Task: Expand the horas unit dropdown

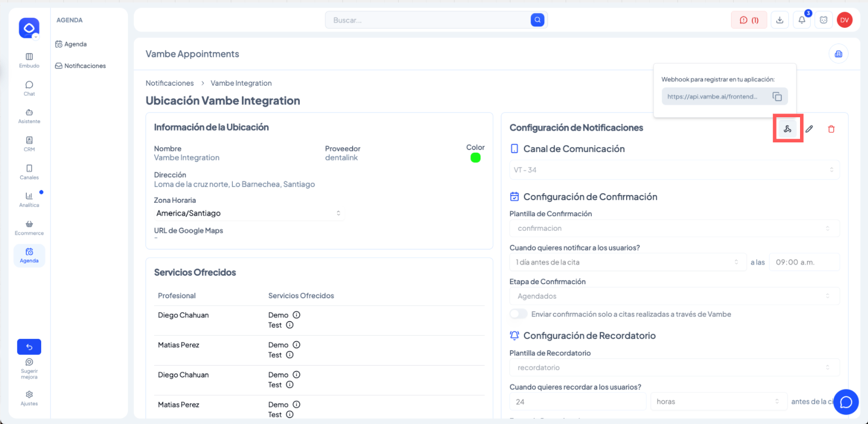Action: 718,402
